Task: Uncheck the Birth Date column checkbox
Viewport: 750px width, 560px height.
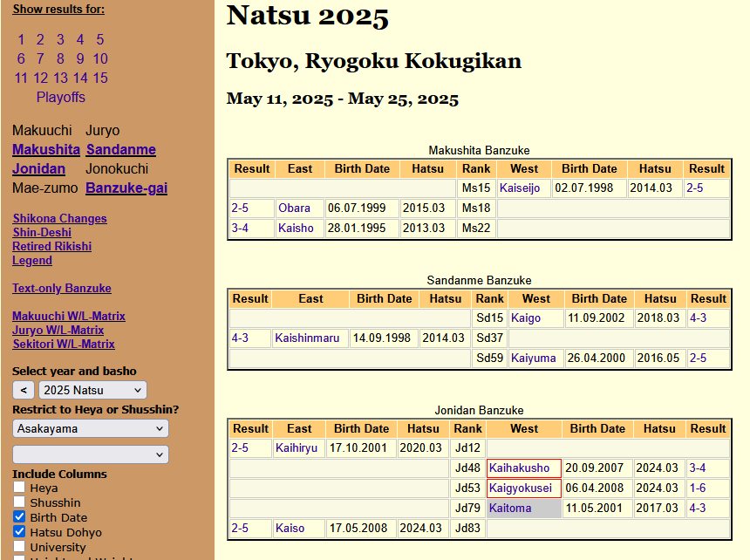Action: [19, 517]
